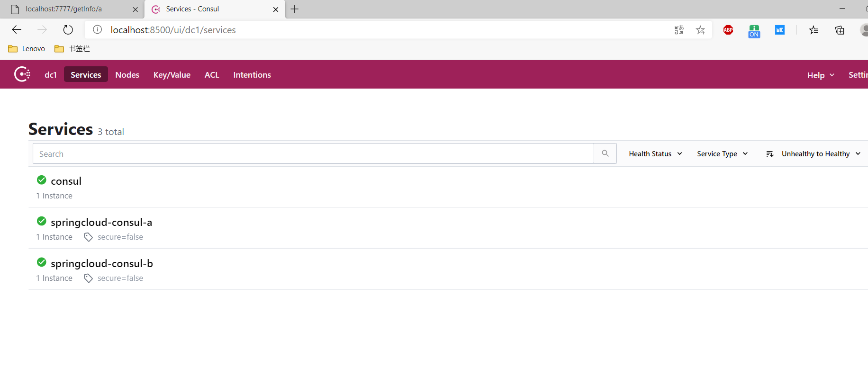Viewport: 868px width, 368px height.
Task: Open the Service Type filter dropdown
Action: [723, 154]
